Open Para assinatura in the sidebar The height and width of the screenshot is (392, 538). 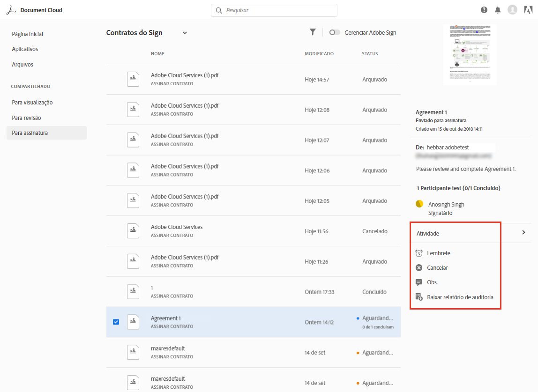click(30, 133)
